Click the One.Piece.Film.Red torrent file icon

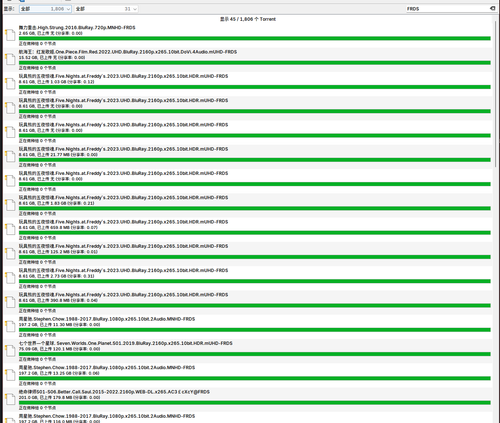tap(10, 59)
